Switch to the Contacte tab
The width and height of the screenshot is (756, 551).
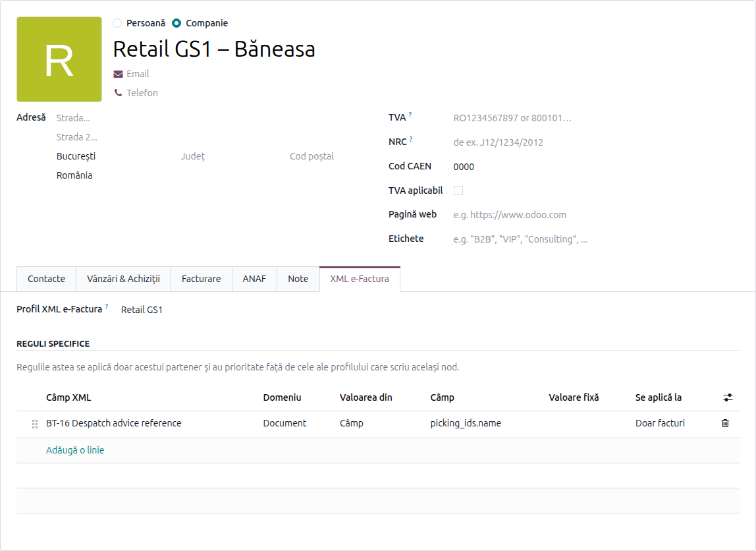click(46, 279)
